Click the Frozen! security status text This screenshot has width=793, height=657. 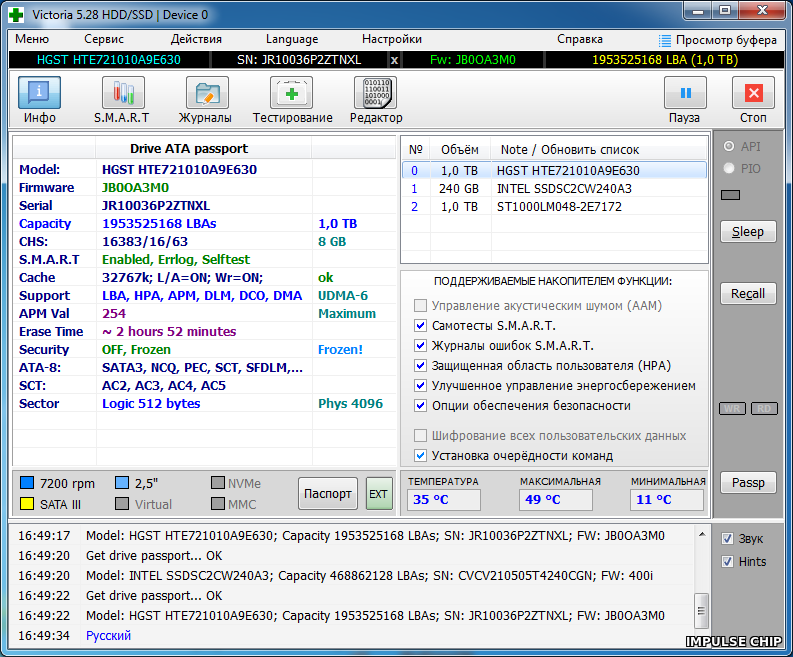(340, 349)
